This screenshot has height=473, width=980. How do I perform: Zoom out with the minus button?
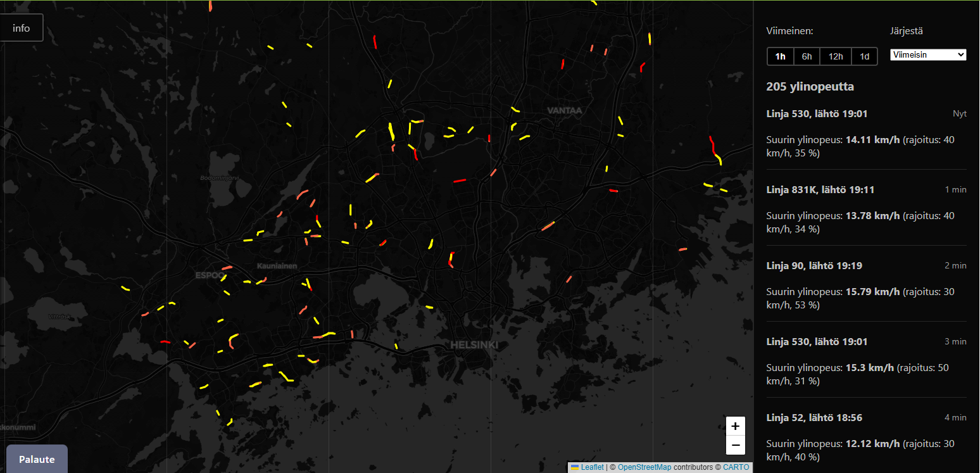point(735,445)
